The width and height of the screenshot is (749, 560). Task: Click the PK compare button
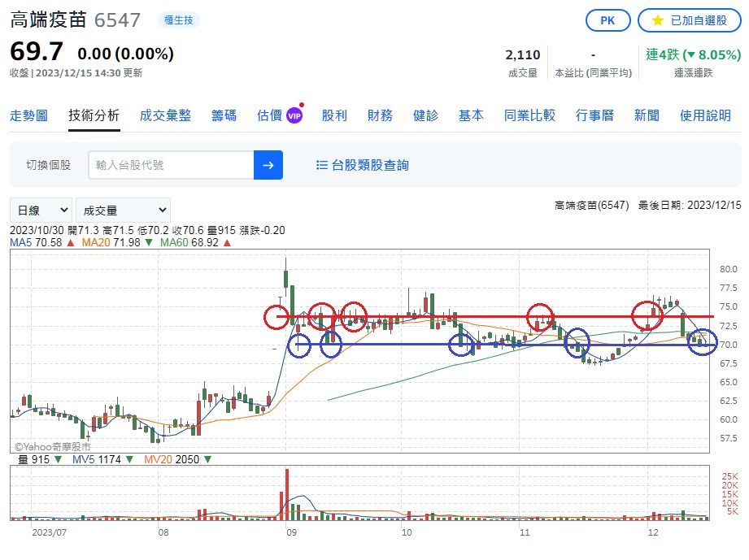[607, 20]
